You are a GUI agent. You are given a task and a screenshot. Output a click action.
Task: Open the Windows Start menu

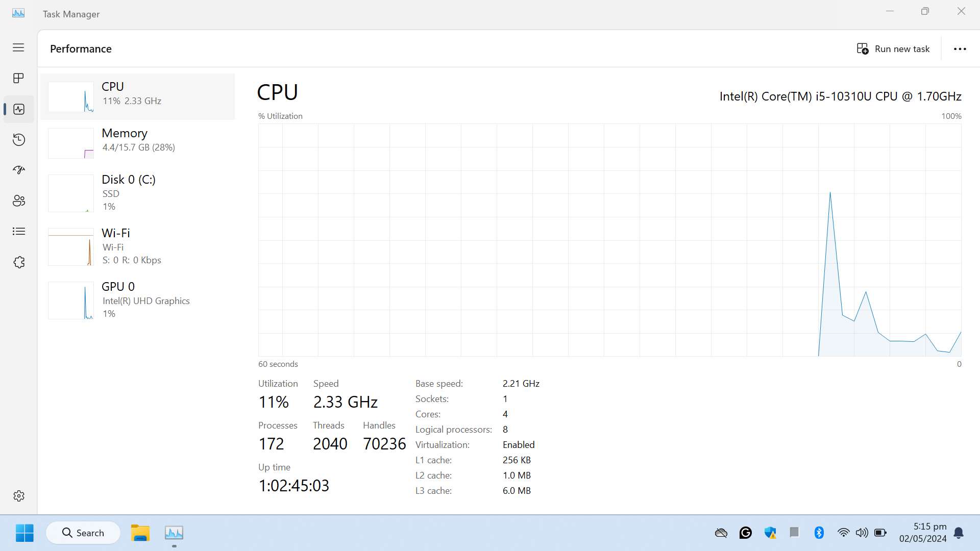[24, 533]
